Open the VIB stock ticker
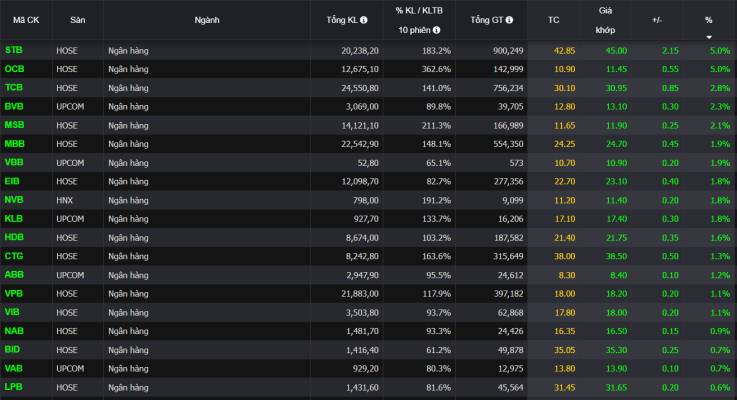This screenshot has width=737, height=400. coord(12,312)
